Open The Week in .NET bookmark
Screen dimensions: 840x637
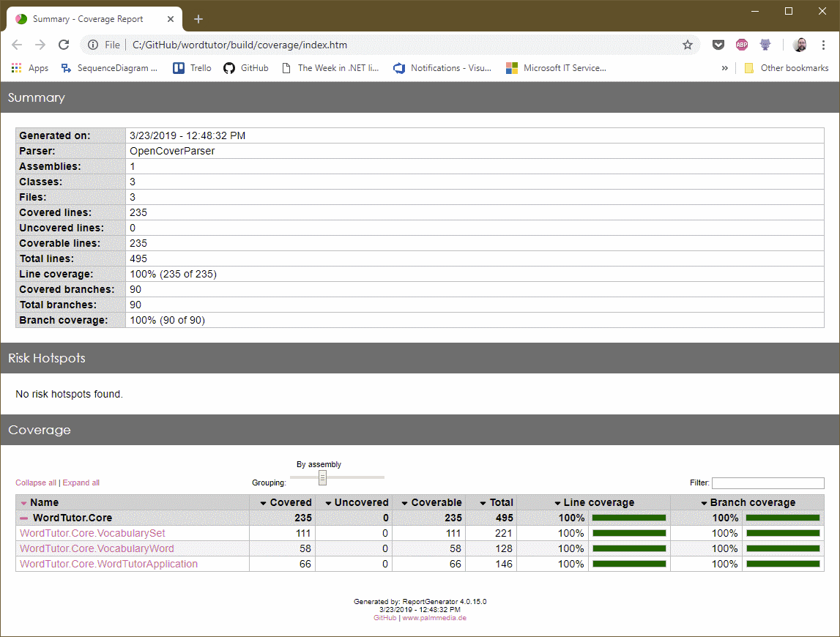[x=330, y=68]
